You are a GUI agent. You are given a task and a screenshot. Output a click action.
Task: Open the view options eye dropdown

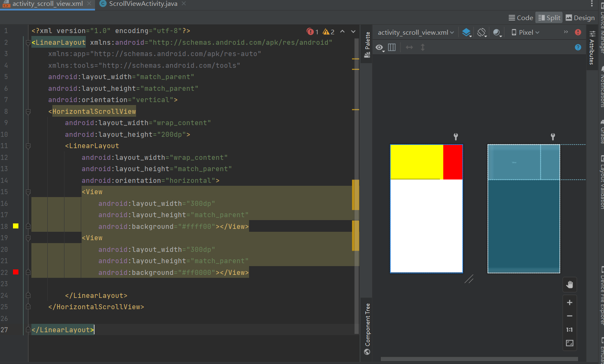click(x=380, y=47)
